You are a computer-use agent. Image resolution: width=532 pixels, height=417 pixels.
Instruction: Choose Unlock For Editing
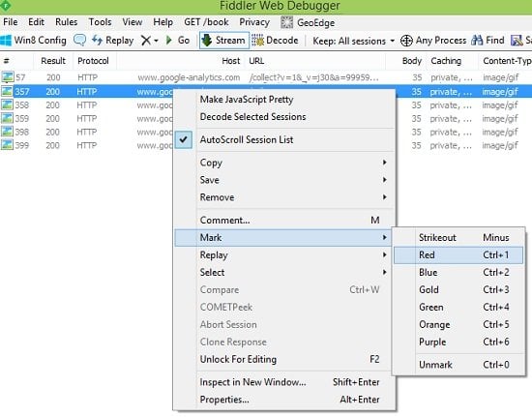pos(284,359)
